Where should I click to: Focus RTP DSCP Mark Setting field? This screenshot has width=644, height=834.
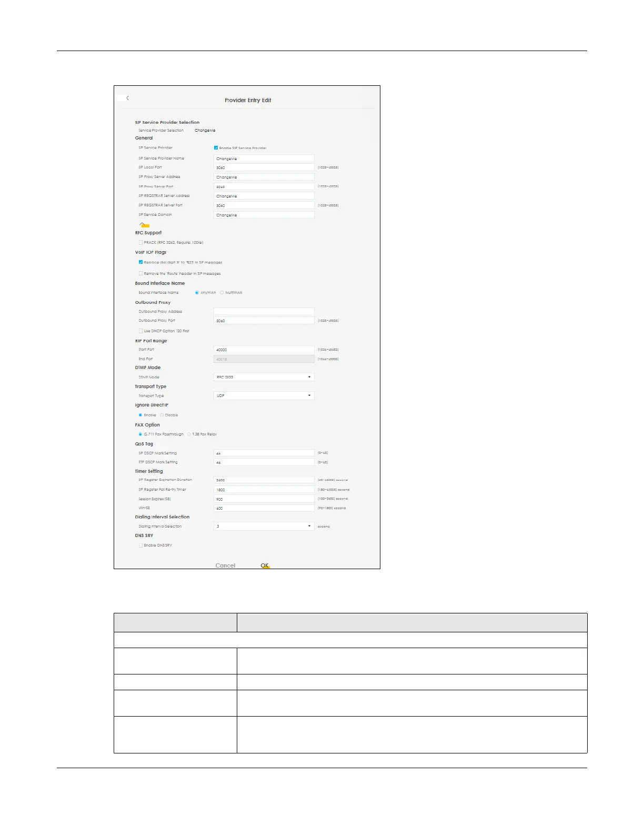[x=264, y=462]
